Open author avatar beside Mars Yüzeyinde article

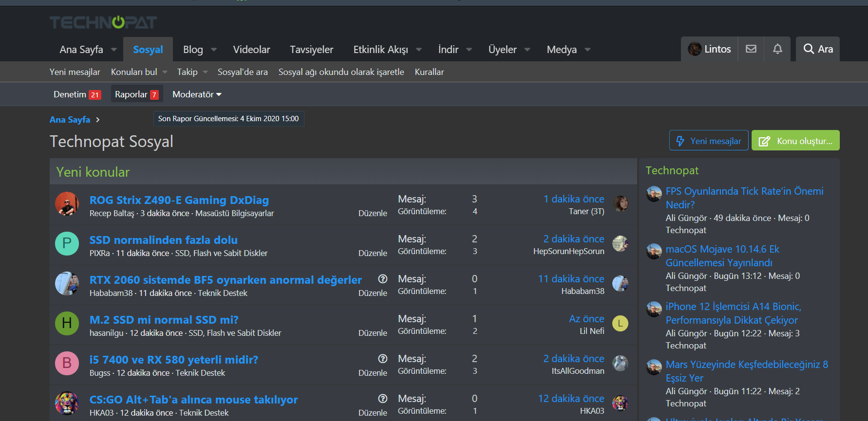coord(654,367)
